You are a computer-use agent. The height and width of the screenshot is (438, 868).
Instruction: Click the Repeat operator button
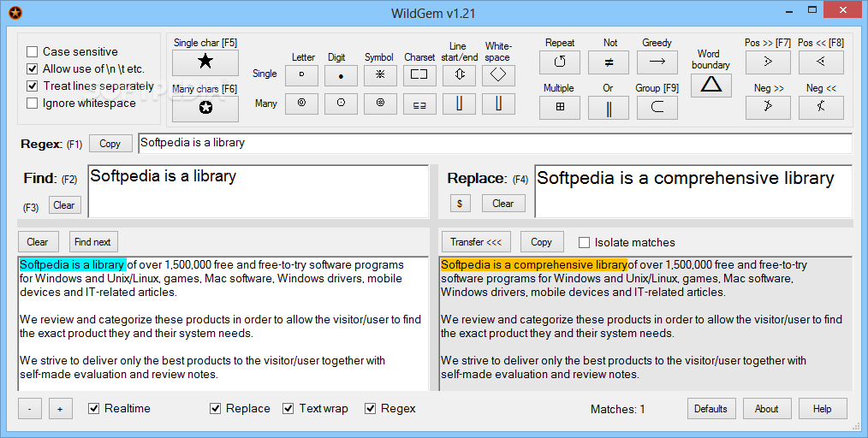(560, 62)
